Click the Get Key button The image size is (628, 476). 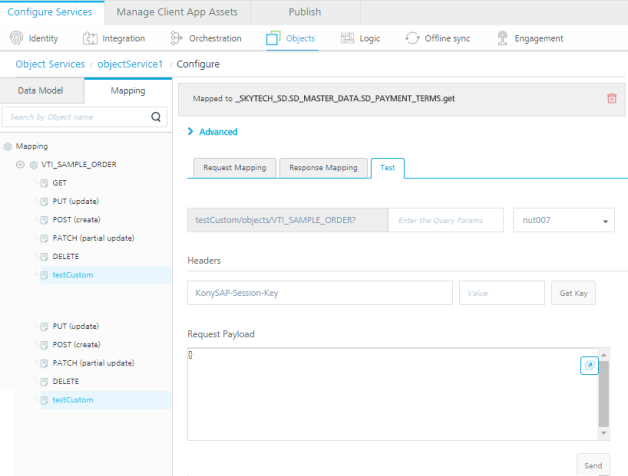point(577,292)
